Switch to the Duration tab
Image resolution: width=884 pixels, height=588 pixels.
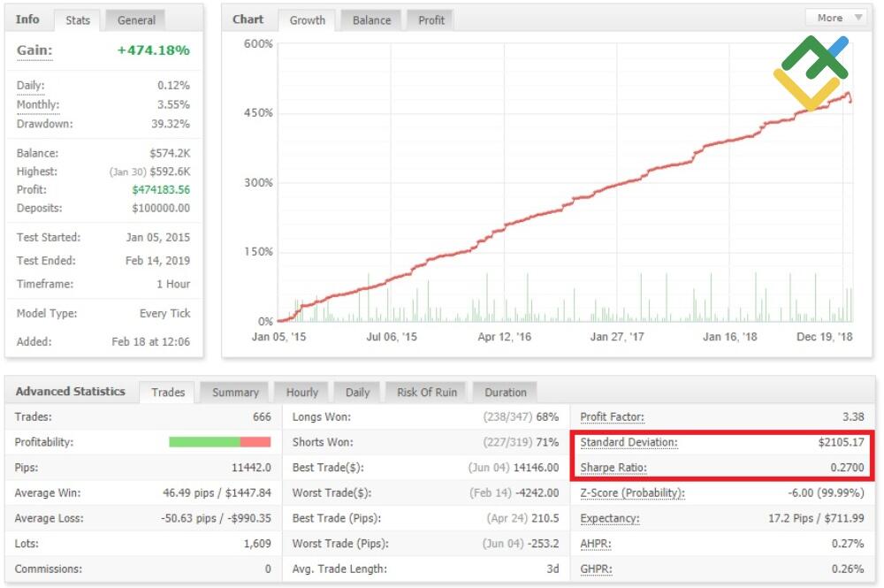(x=505, y=392)
